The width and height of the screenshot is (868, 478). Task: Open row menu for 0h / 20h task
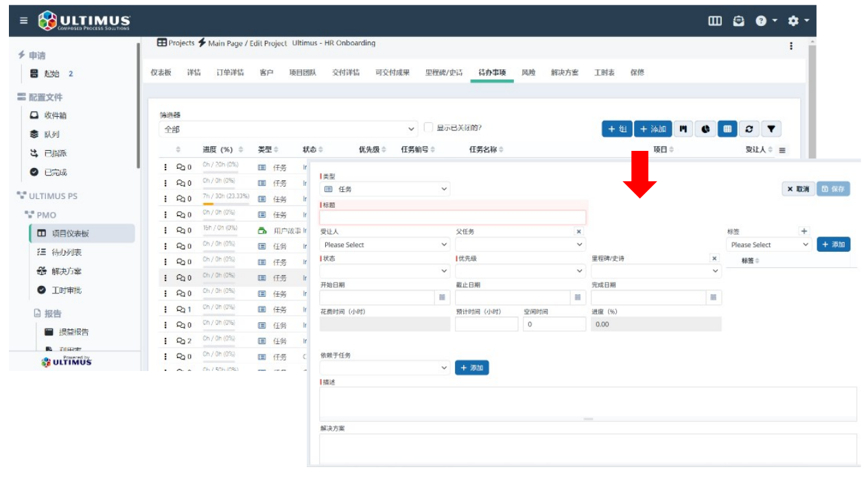(165, 167)
